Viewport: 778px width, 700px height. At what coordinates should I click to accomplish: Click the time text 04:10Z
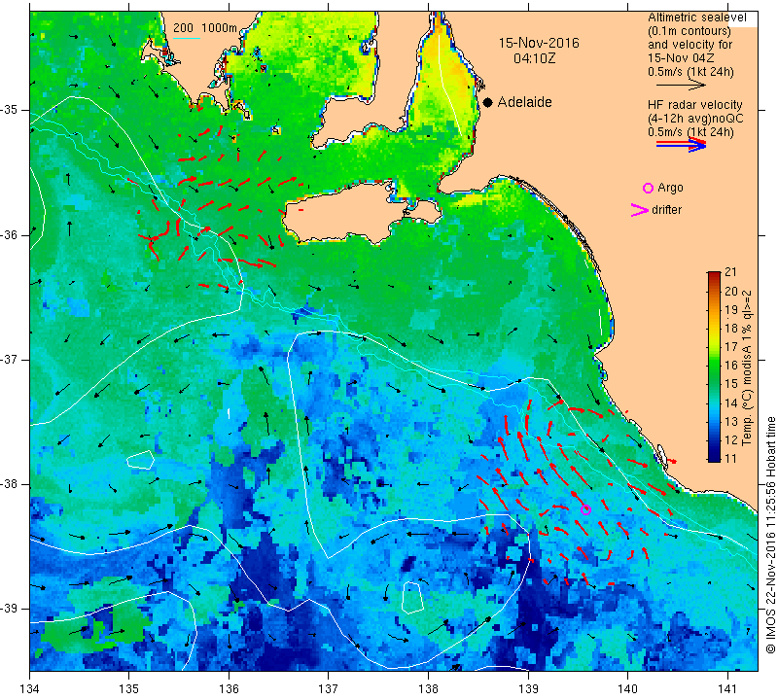pos(534,58)
